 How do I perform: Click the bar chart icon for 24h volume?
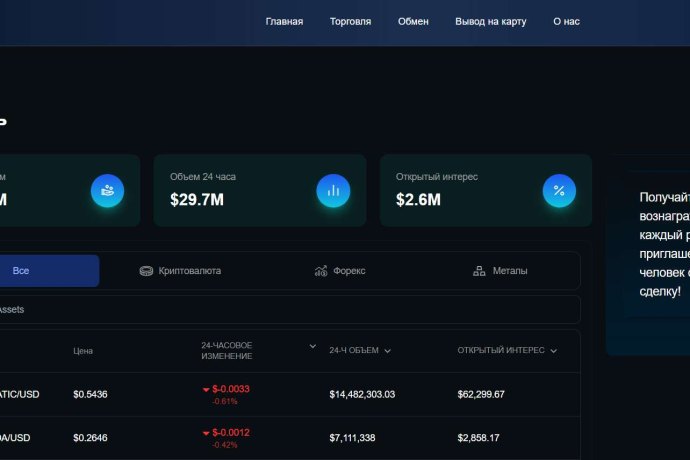coord(333,191)
